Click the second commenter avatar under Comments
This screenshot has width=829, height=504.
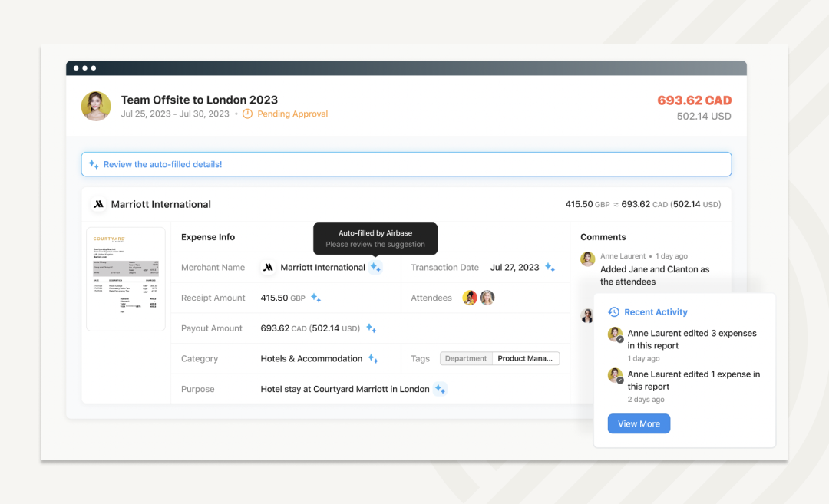(x=587, y=316)
